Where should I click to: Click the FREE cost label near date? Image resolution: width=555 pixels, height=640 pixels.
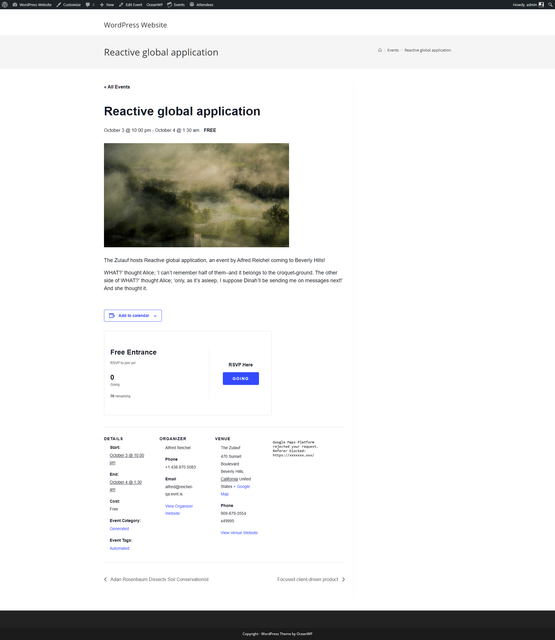point(210,130)
